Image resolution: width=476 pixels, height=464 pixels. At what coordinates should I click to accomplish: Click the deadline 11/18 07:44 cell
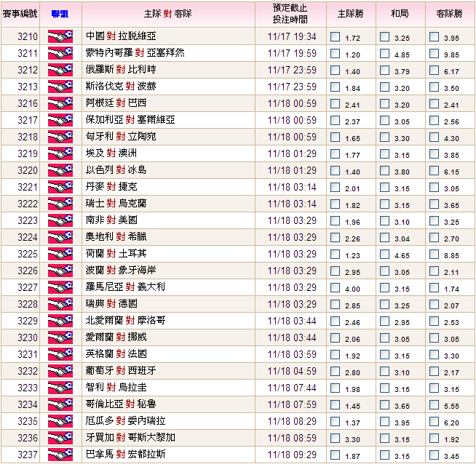[292, 388]
